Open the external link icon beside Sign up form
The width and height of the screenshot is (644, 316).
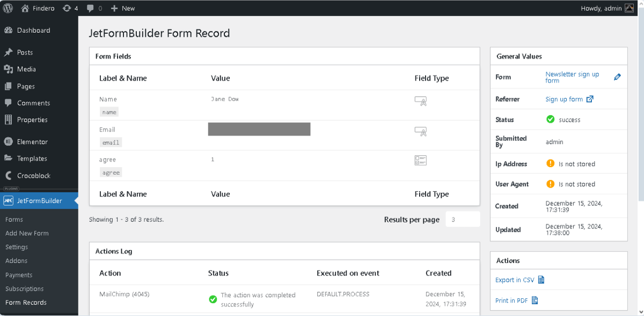pos(590,99)
